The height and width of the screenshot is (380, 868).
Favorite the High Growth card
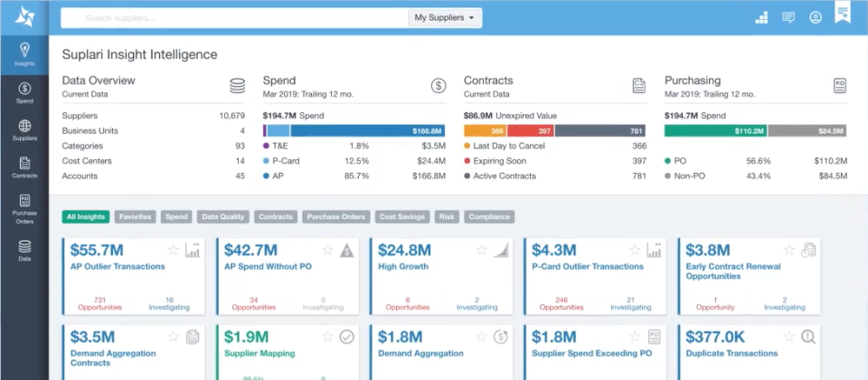point(482,250)
